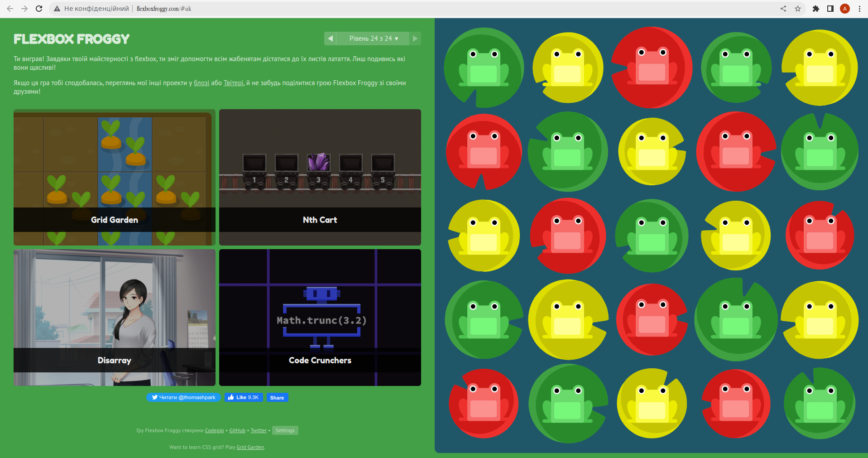
Task: Open the Grid Garden game thumbnail
Action: [115, 177]
